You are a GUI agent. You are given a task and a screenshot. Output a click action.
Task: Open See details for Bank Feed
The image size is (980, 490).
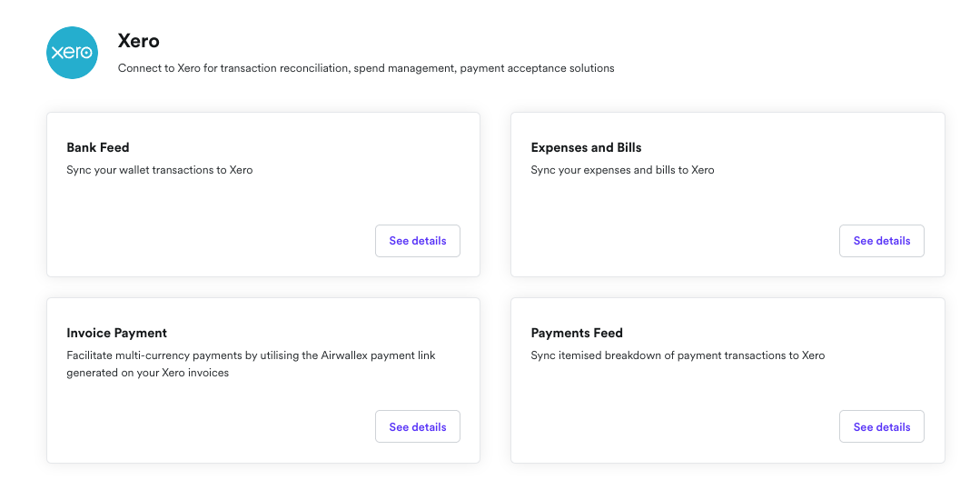(417, 241)
